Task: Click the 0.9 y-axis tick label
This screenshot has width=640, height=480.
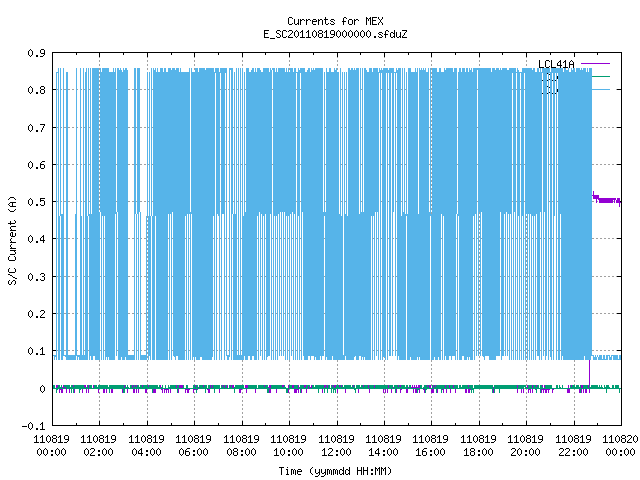Action: coord(36,53)
